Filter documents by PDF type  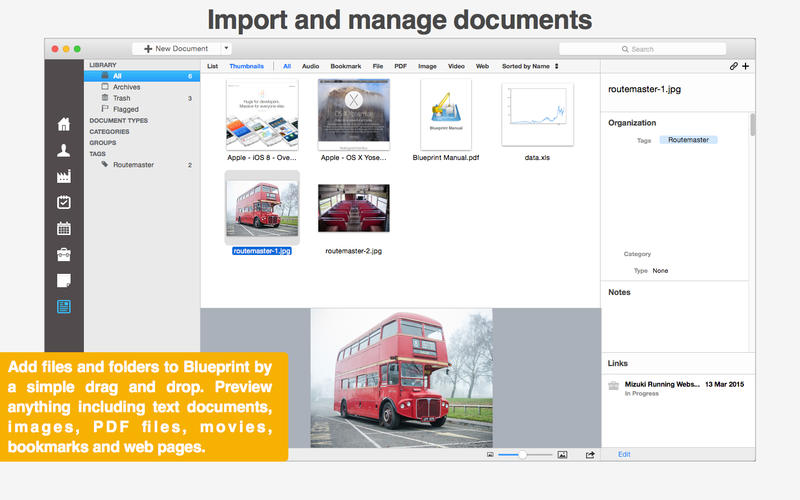(x=400, y=66)
